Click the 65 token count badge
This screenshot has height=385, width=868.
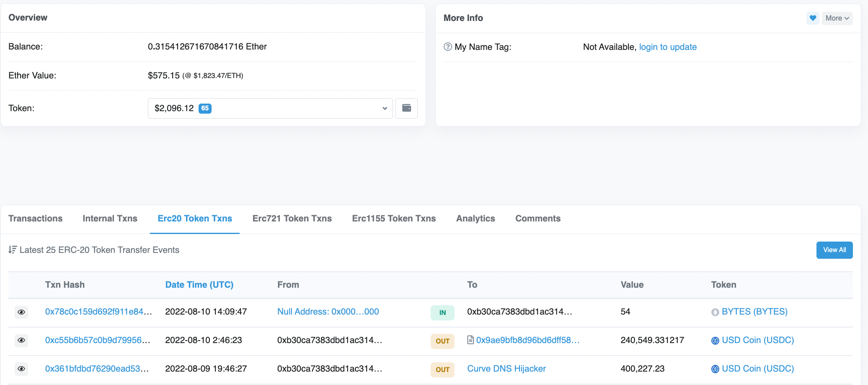(x=205, y=108)
